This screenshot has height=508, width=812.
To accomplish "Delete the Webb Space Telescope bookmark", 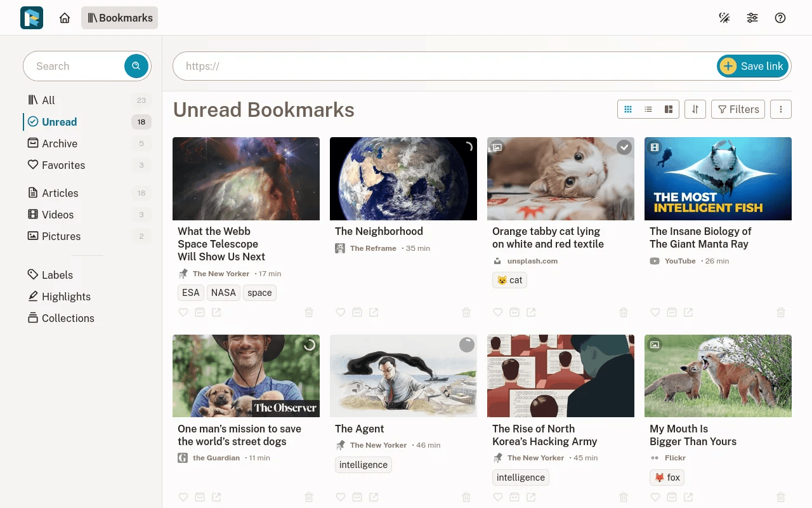I will (x=309, y=312).
